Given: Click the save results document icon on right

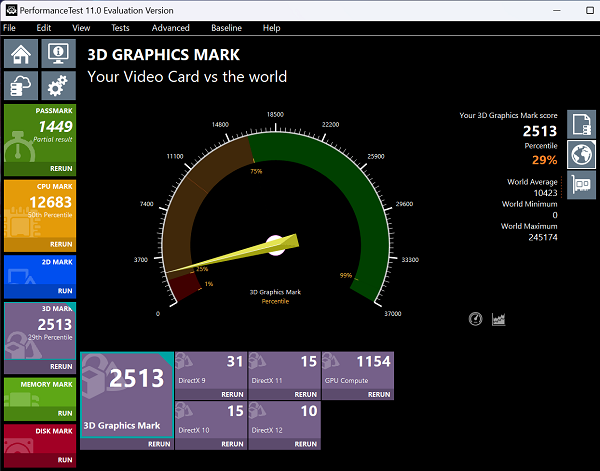Looking at the screenshot, I should tap(581, 124).
